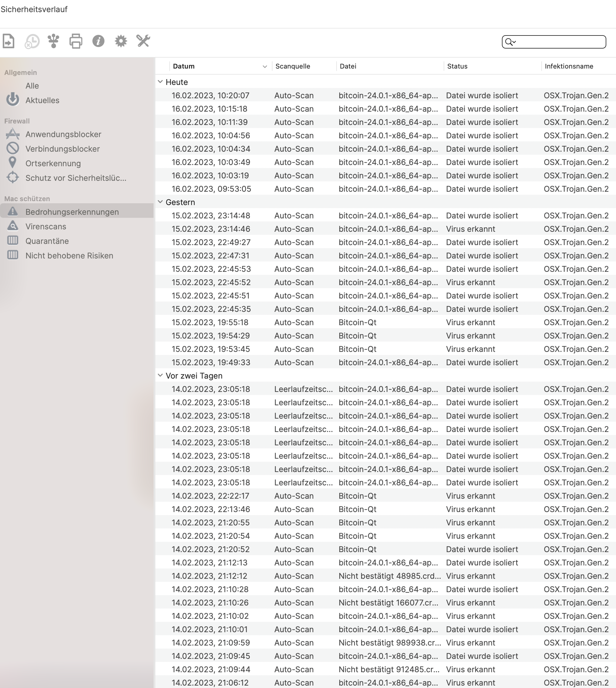Select Virenscans in the sidebar
Viewport: 616px width, 688px height.
[x=46, y=226]
